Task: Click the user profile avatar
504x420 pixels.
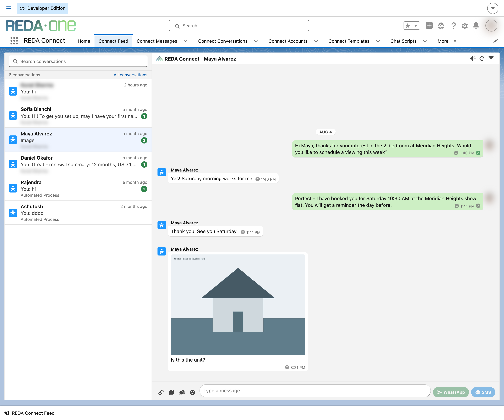Action: [491, 25]
